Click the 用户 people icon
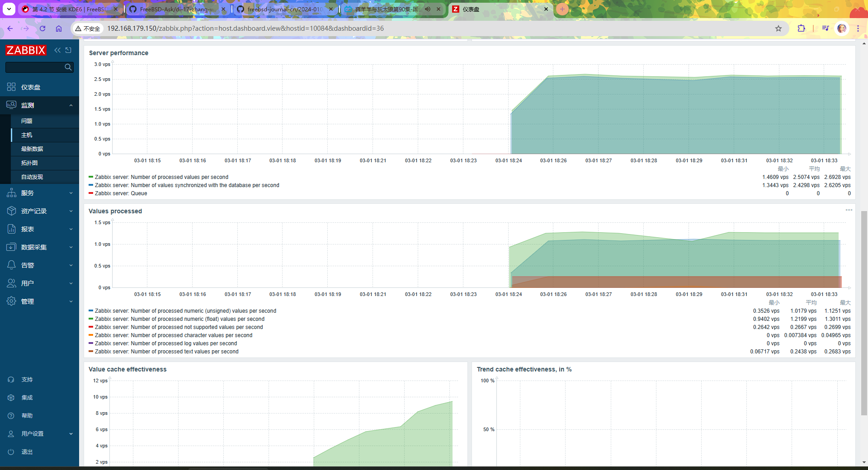Screen dimensions: 868x470 pos(11,283)
